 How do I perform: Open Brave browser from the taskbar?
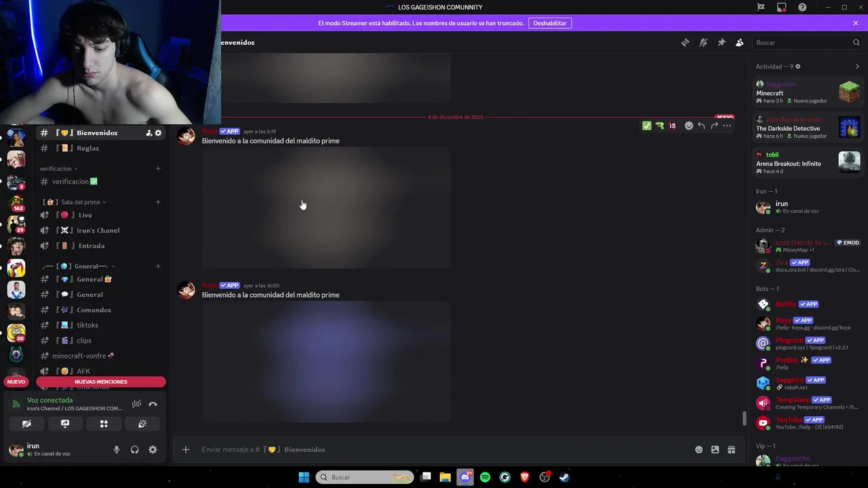(x=525, y=477)
